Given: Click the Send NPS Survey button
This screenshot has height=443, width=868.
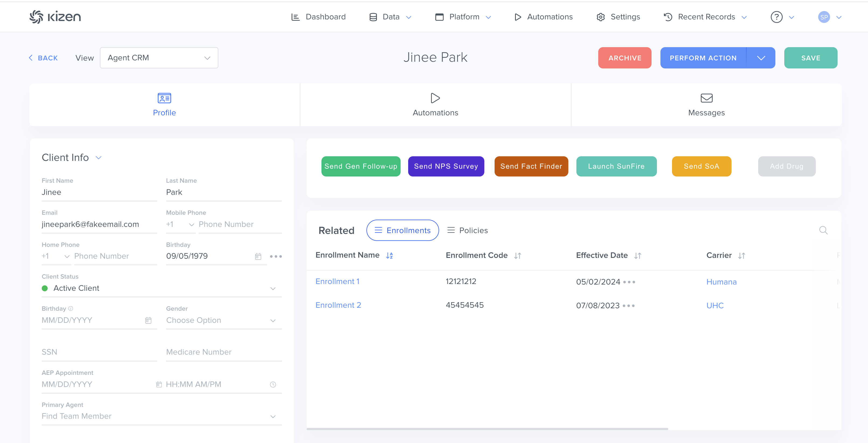Looking at the screenshot, I should 446,166.
